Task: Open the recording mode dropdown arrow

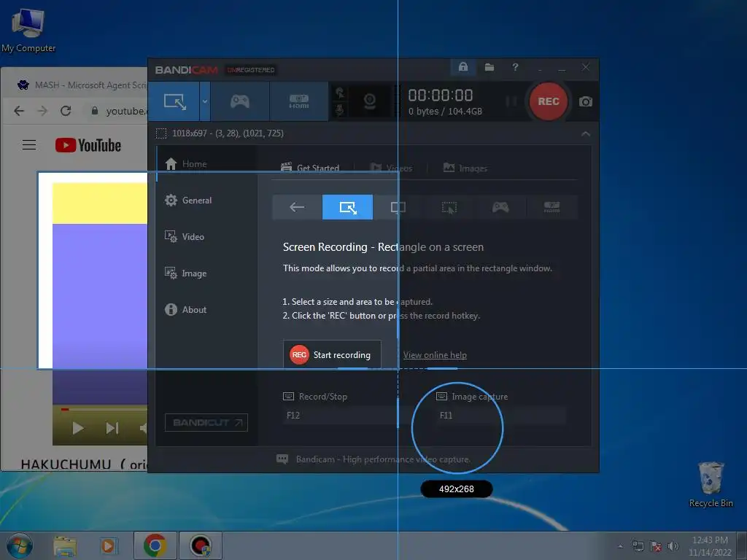Action: pos(205,101)
